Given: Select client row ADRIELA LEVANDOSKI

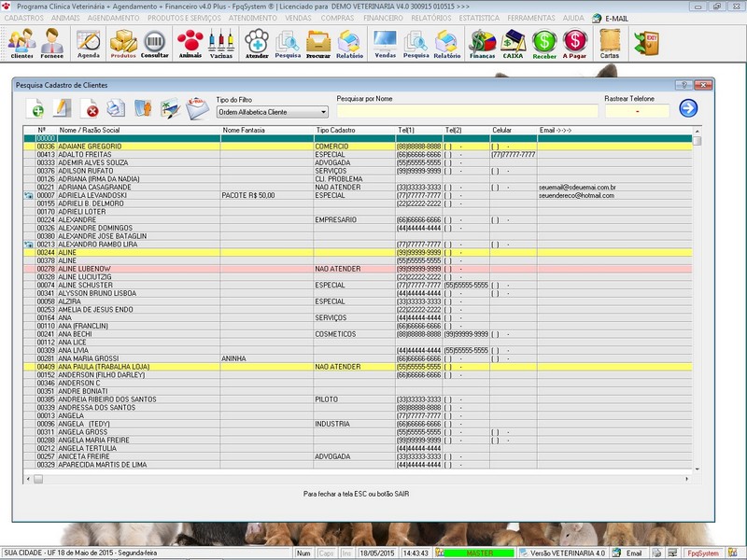Looking at the screenshot, I should (358, 195).
